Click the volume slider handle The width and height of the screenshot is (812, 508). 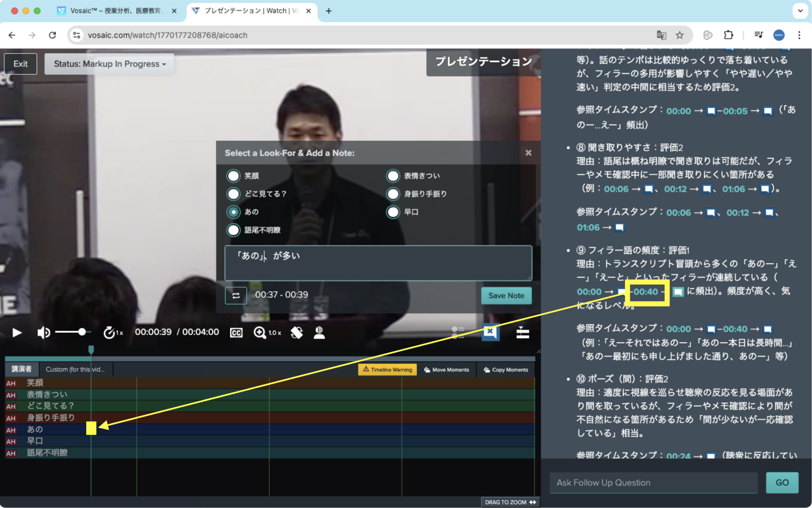point(82,332)
